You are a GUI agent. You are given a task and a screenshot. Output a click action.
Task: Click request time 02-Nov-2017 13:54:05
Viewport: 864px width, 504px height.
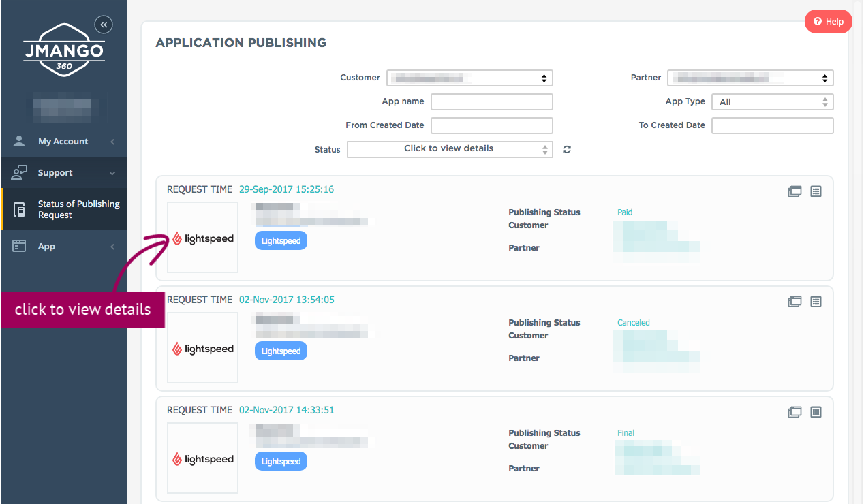pyautogui.click(x=286, y=300)
